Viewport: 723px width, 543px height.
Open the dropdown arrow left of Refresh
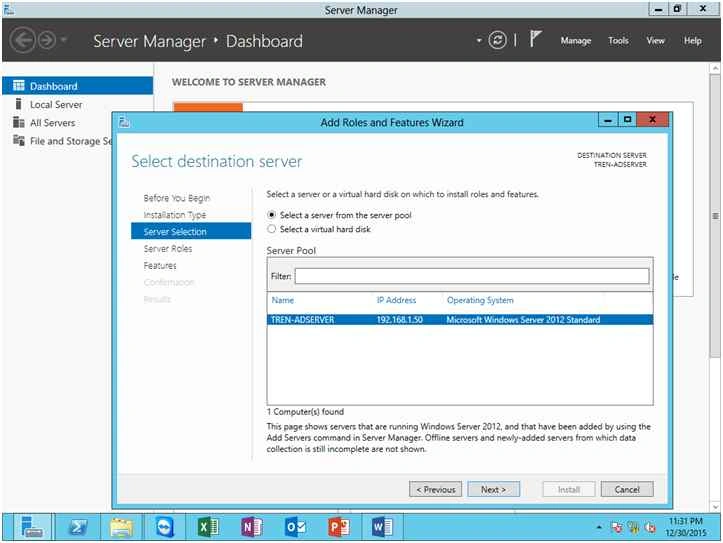coord(479,41)
